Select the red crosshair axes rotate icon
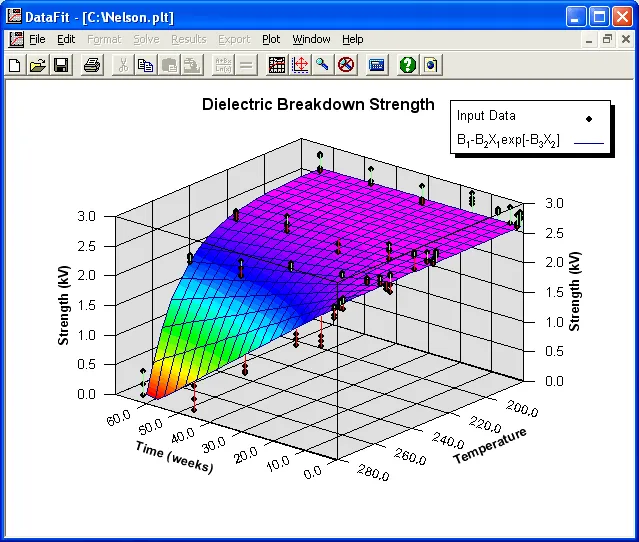 tap(300, 65)
